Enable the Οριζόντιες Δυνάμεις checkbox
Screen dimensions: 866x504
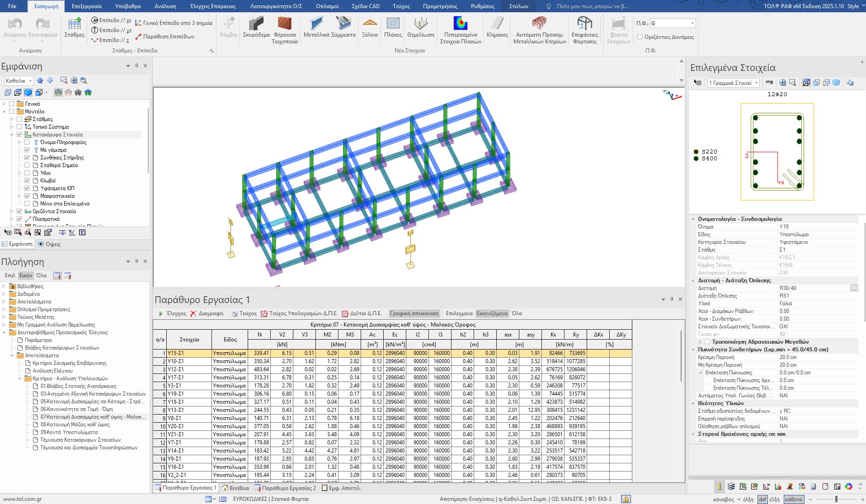tap(640, 37)
